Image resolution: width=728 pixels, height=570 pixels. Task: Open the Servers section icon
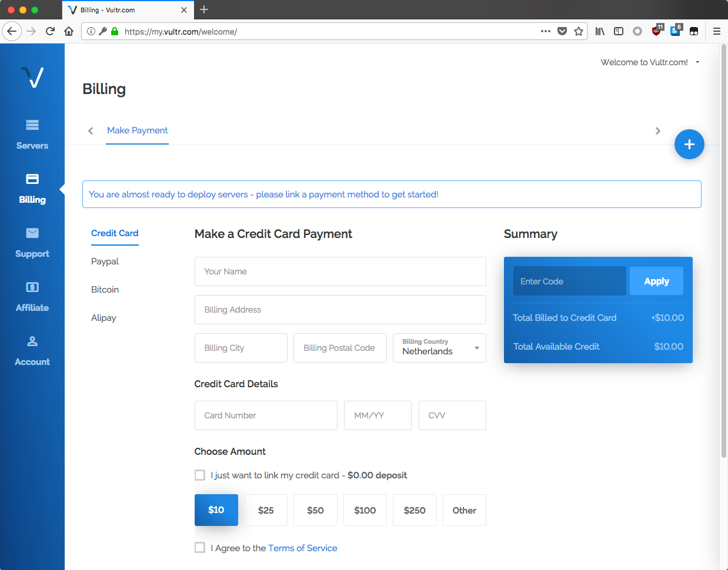point(32,125)
